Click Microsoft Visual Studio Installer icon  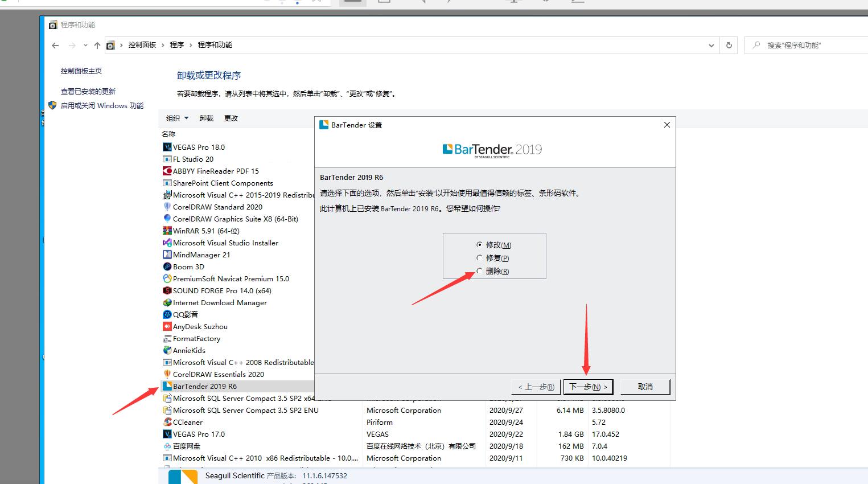[x=167, y=243]
